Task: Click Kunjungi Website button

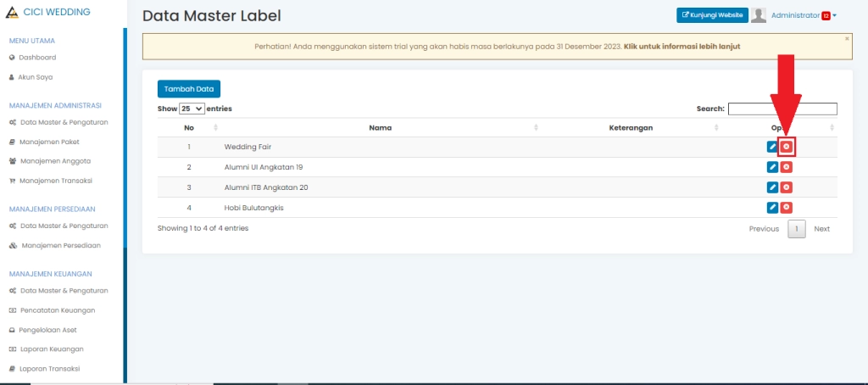Action: [x=712, y=15]
